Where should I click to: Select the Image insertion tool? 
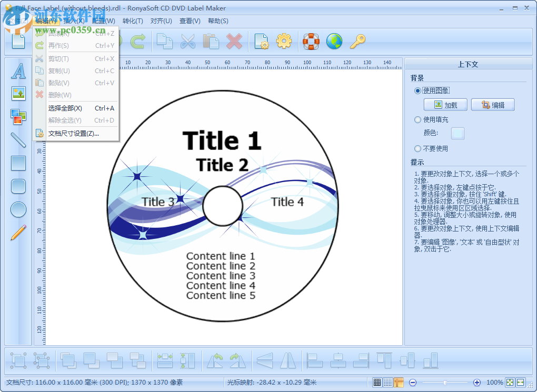pos(18,93)
